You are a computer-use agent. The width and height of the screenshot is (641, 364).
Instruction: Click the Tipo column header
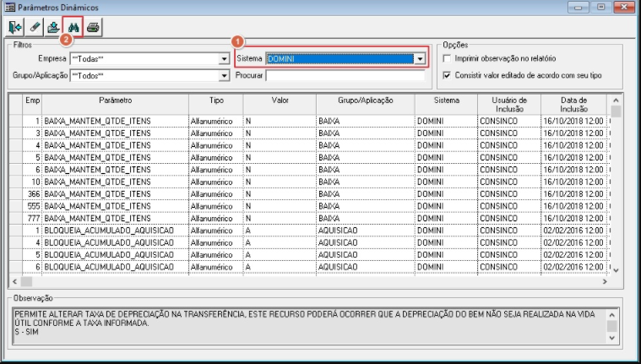tap(216, 104)
